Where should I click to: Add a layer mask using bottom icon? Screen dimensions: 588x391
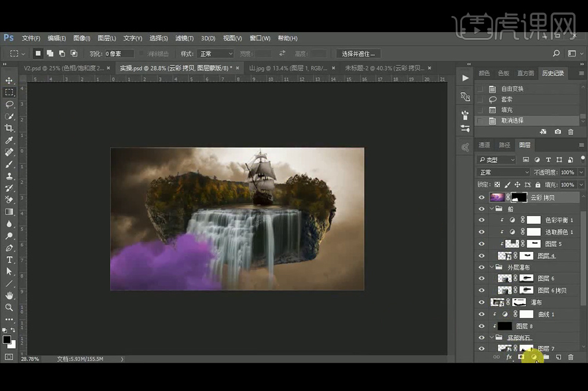point(521,357)
